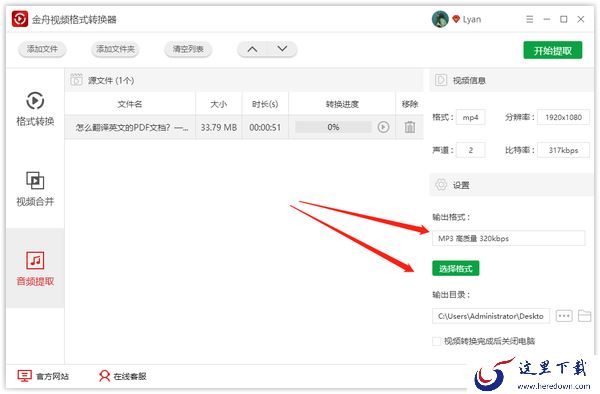Click the 00:00:51 duration cell
The width and height of the screenshot is (600, 394).
click(x=265, y=127)
